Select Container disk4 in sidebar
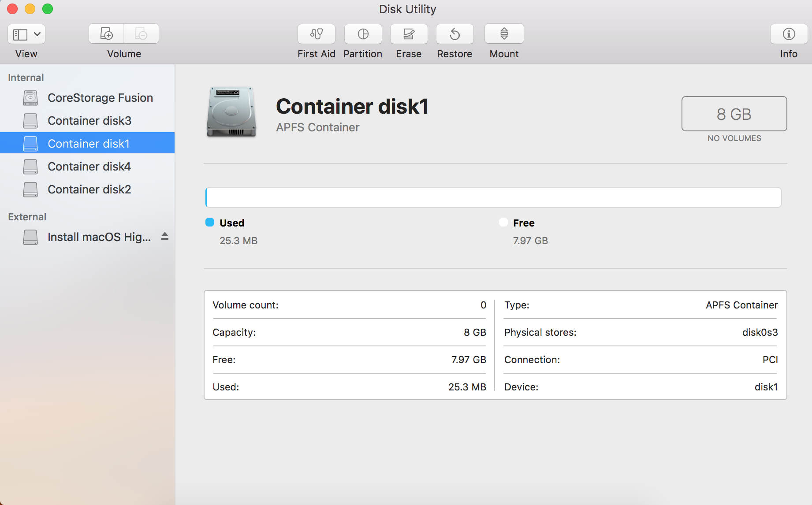This screenshot has width=812, height=505. coord(89,166)
